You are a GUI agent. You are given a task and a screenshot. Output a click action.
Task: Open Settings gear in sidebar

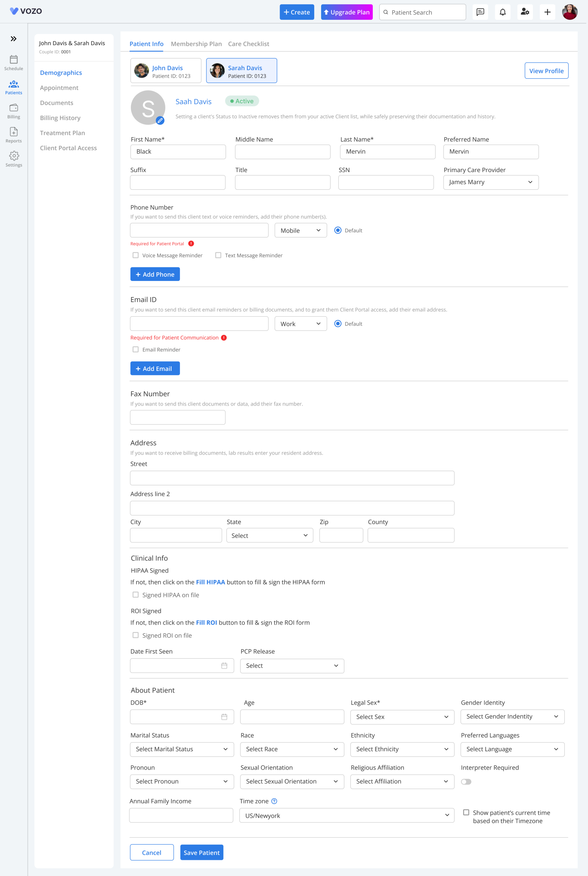click(x=13, y=159)
